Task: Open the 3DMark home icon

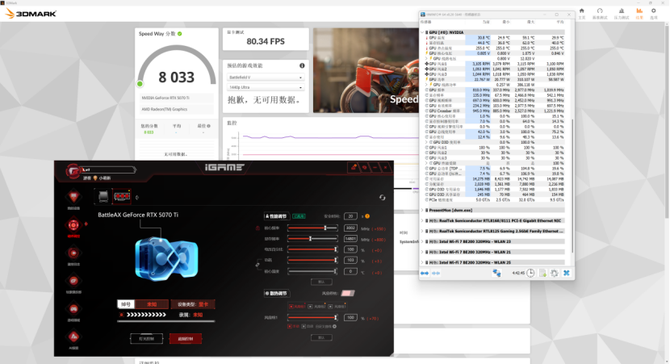Action: (x=582, y=11)
